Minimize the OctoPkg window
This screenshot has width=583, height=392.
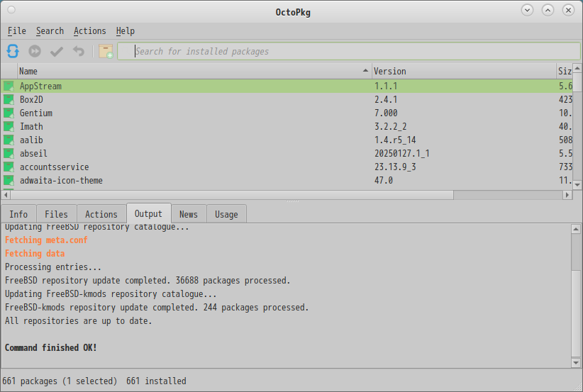tap(527, 10)
